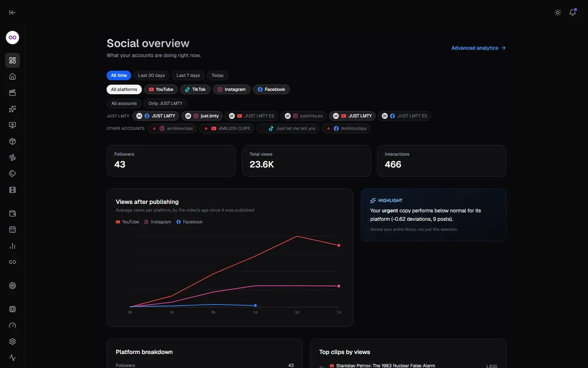The image size is (588, 368).
Task: Open the audio waveform icon in sidebar
Action: coord(13,157)
